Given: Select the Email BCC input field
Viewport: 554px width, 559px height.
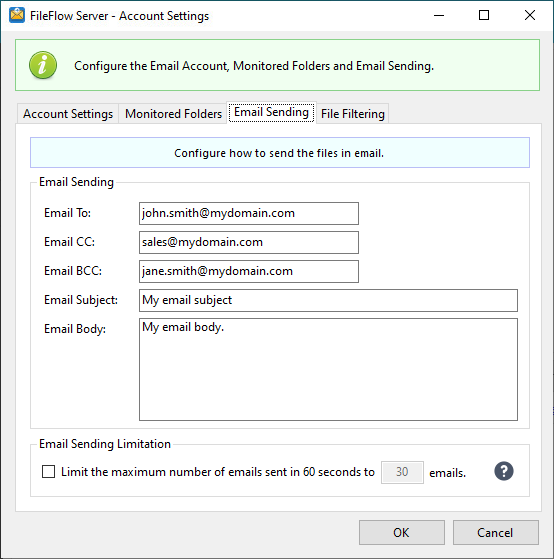Looking at the screenshot, I should point(249,271).
